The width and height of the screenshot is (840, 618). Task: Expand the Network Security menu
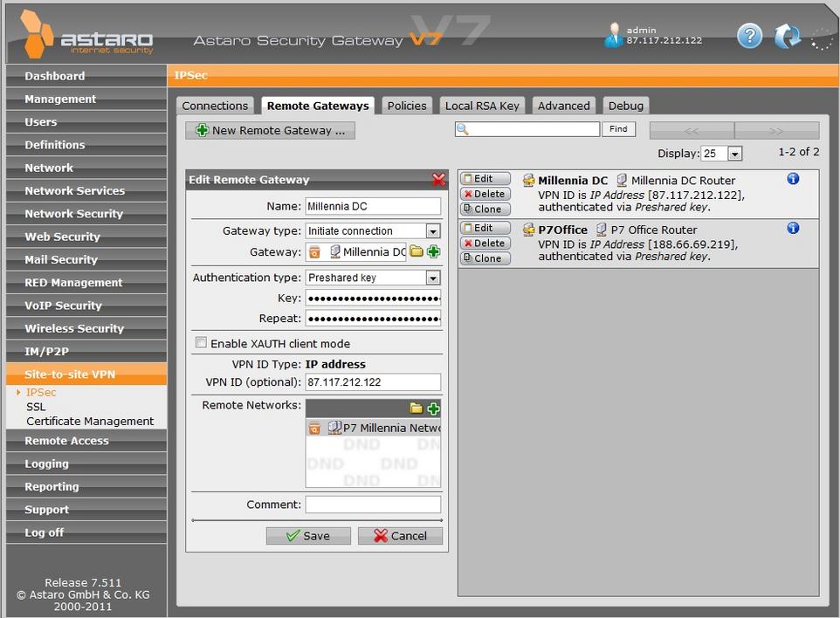pyautogui.click(x=86, y=214)
